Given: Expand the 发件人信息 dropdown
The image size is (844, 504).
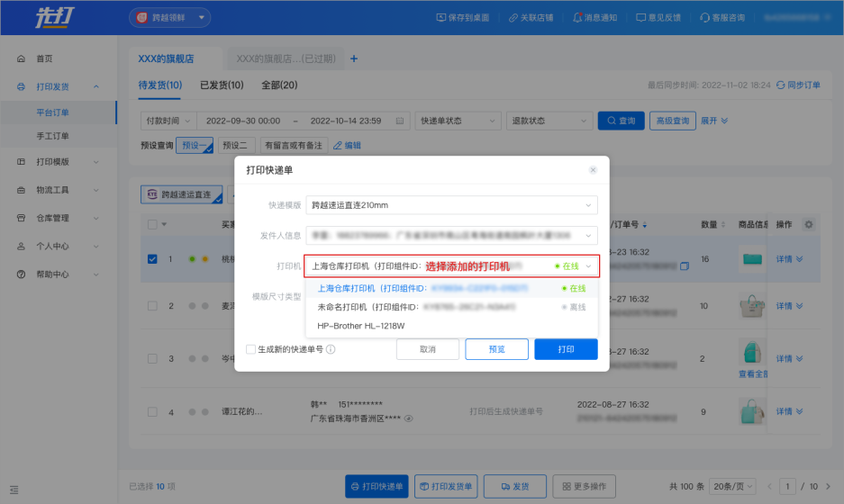Looking at the screenshot, I should (x=450, y=236).
